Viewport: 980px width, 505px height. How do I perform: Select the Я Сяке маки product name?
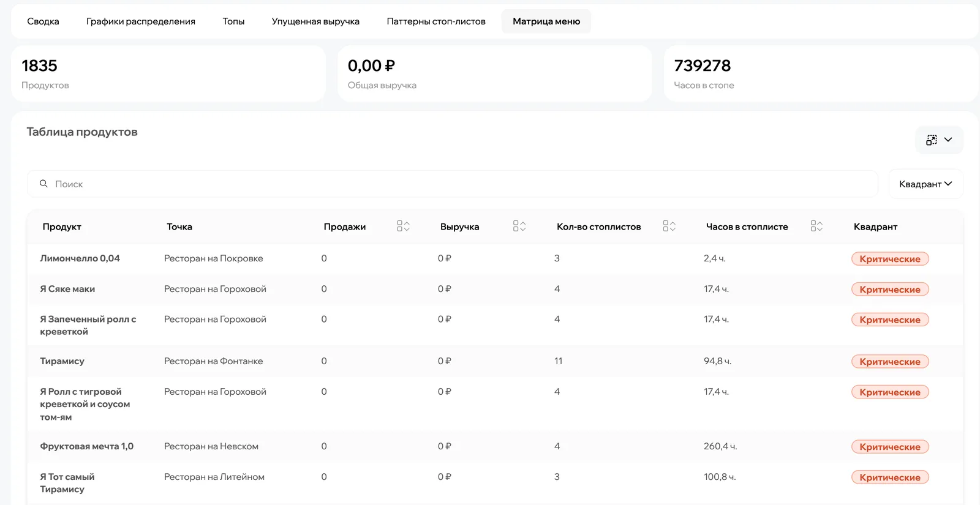(x=67, y=289)
